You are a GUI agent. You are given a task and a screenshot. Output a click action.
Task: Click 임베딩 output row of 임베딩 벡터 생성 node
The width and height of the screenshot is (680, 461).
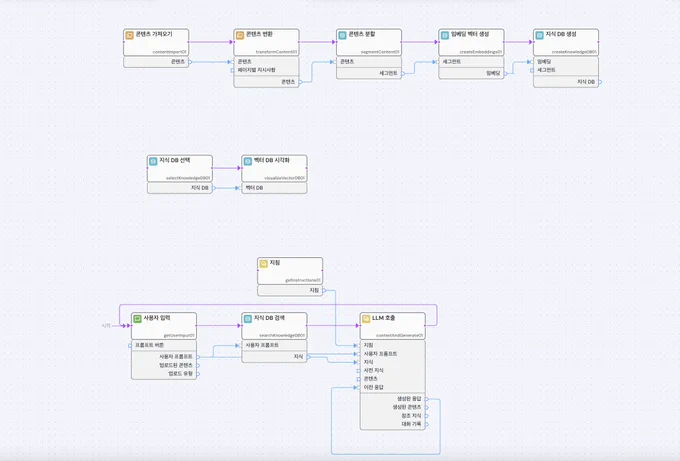click(x=471, y=73)
